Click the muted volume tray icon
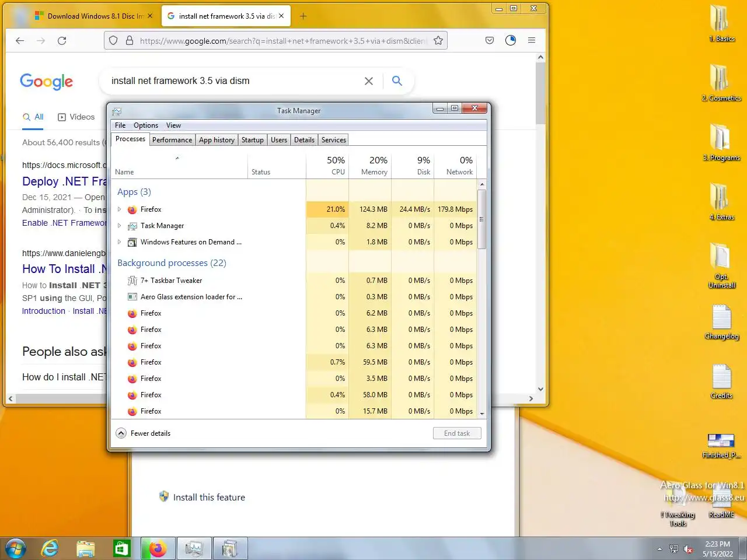The width and height of the screenshot is (747, 560). coord(689,549)
